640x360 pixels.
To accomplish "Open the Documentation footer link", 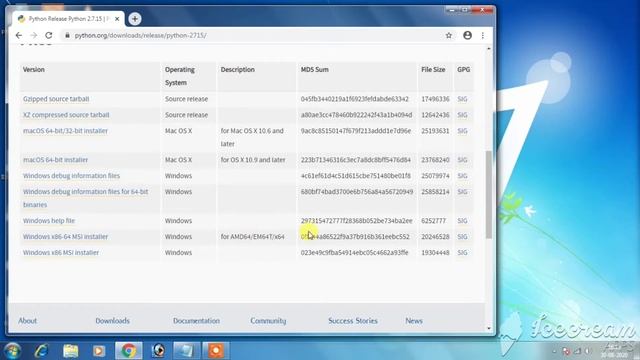I will pos(196,321).
